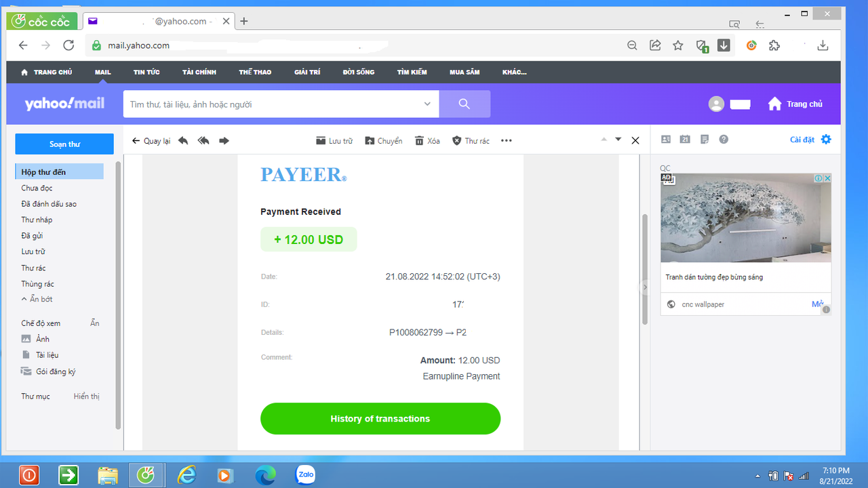Collapse the right side panel handle
Image resolution: width=868 pixels, height=488 pixels.
(645, 287)
